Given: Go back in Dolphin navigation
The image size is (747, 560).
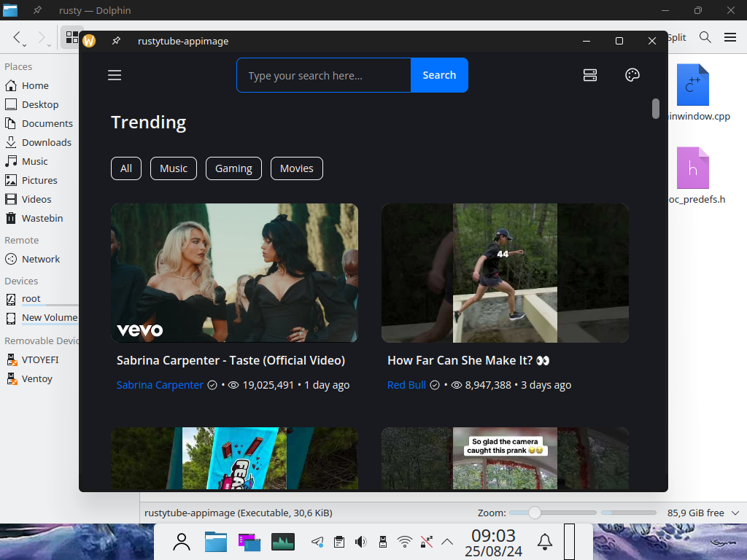Looking at the screenshot, I should tap(17, 37).
